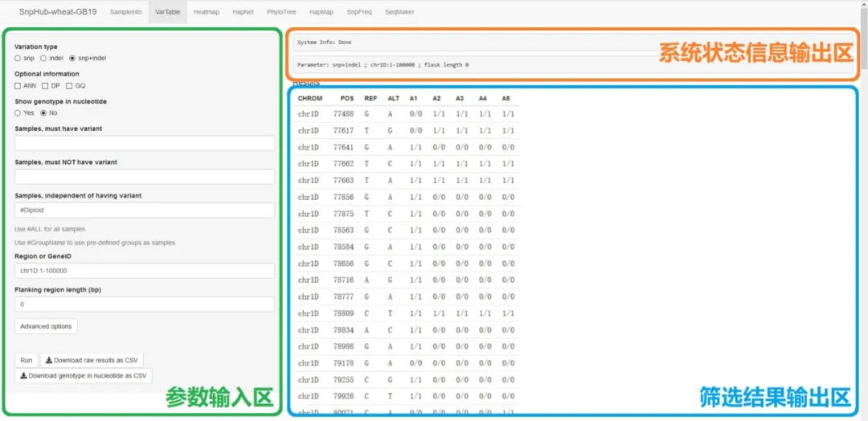Select position cell 78716
Viewport: 868px width, 421px height.
[x=343, y=280]
